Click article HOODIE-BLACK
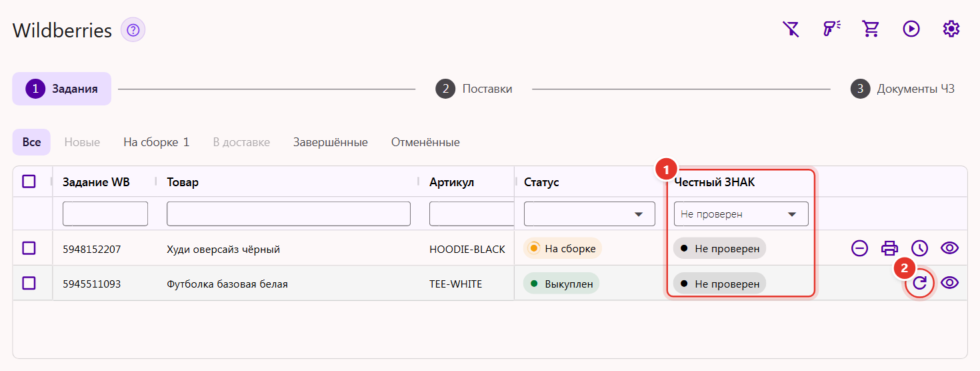The image size is (980, 371). tap(467, 249)
